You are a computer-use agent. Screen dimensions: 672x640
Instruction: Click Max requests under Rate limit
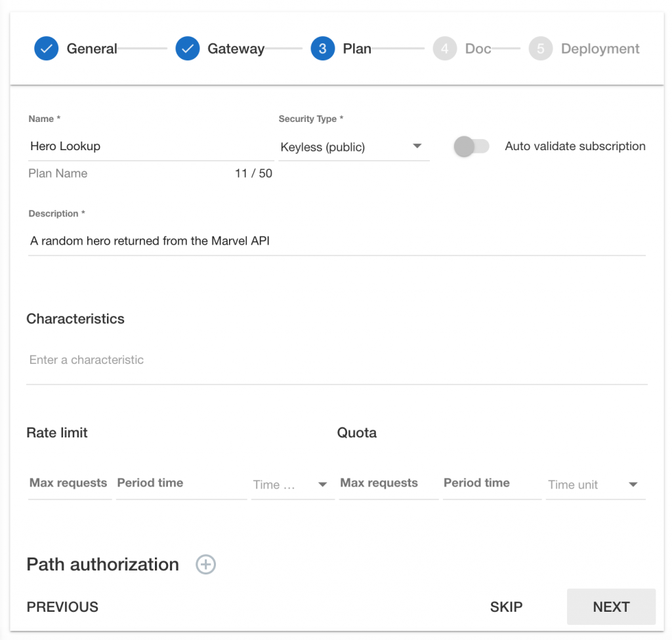coord(68,485)
